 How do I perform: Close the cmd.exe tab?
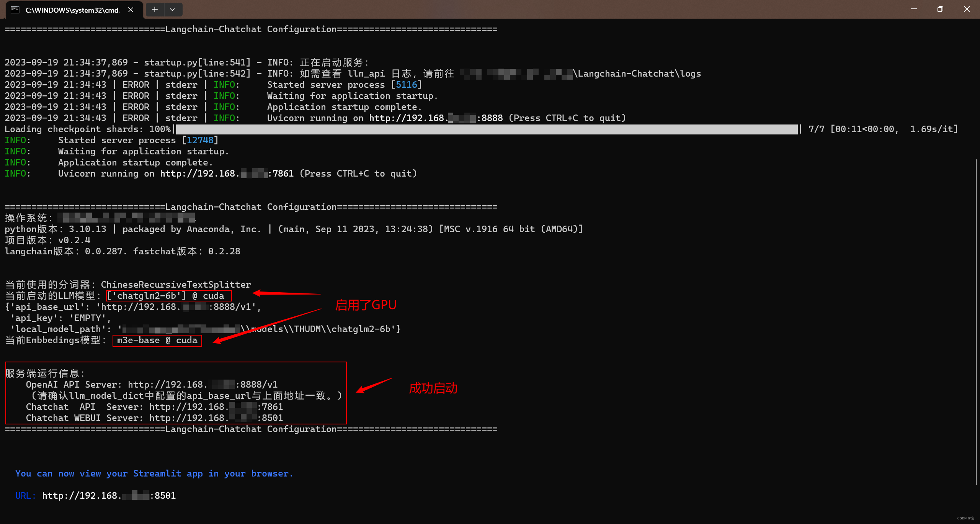pyautogui.click(x=131, y=10)
